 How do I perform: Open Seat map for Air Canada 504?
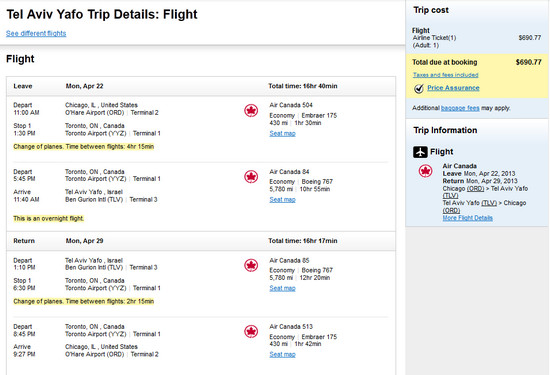[282, 133]
